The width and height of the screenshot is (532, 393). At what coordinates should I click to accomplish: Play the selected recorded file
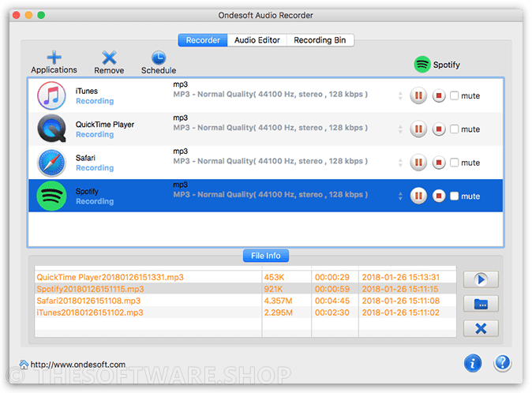(481, 279)
